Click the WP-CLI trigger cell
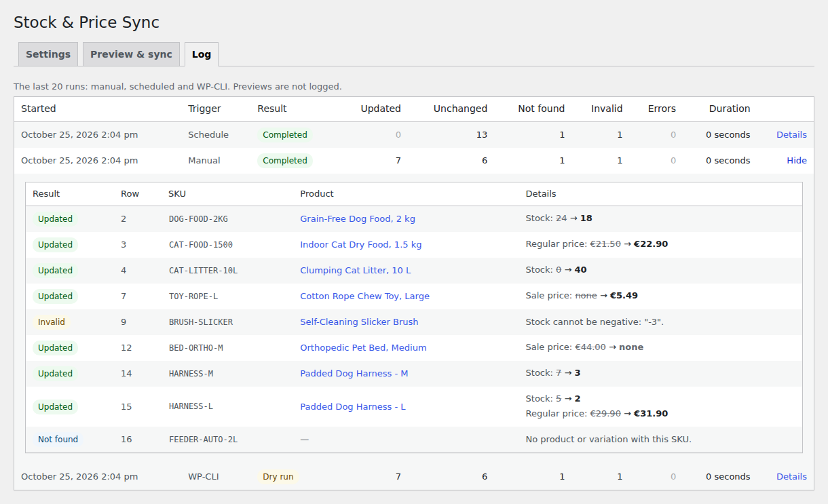The height and width of the screenshot is (504, 828). click(x=204, y=477)
